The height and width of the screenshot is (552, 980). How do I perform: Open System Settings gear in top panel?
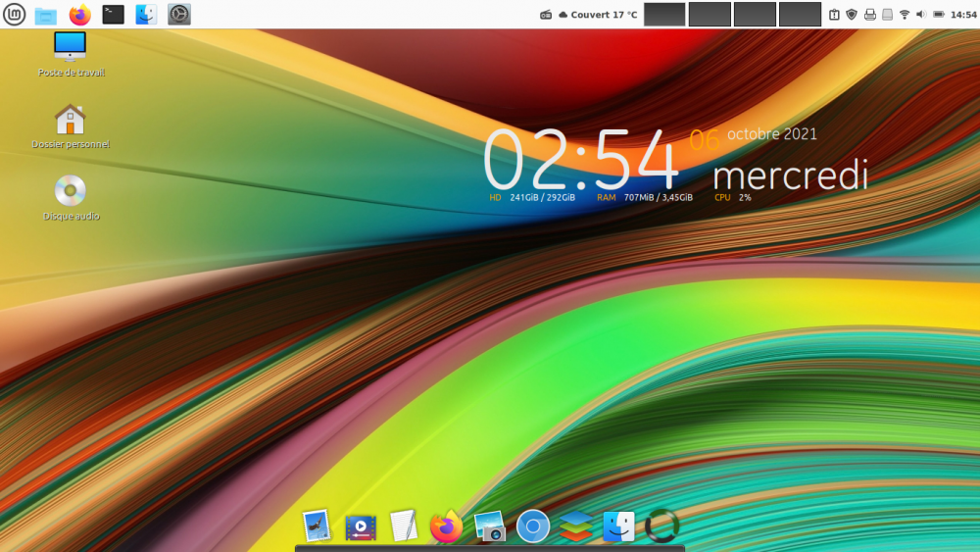[179, 15]
